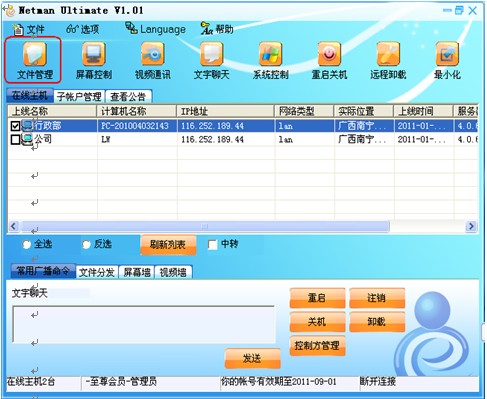The height and width of the screenshot is (399, 487).
Task: Sort by 网络类型 column header
Action: tap(304, 111)
